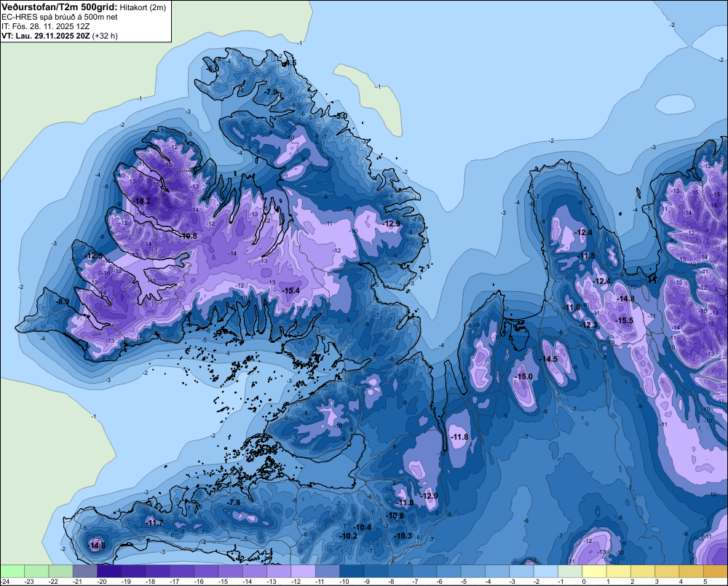The width and height of the screenshot is (728, 586).
Task: Click the '-17' legend scale label
Action: pyautogui.click(x=175, y=582)
